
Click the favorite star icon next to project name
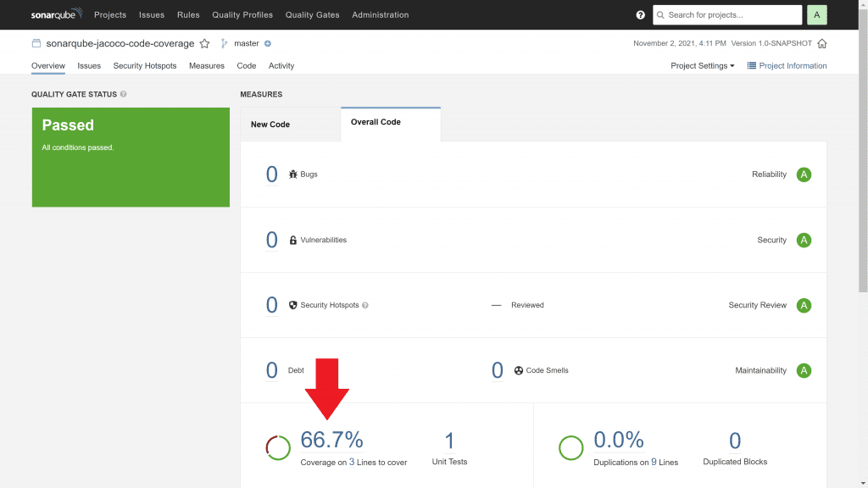[204, 43]
